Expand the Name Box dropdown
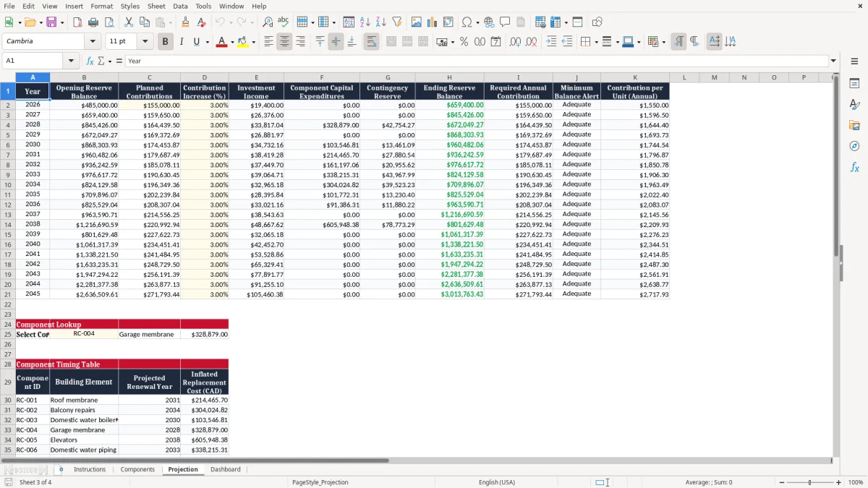This screenshot has width=868, height=488. tap(72, 61)
